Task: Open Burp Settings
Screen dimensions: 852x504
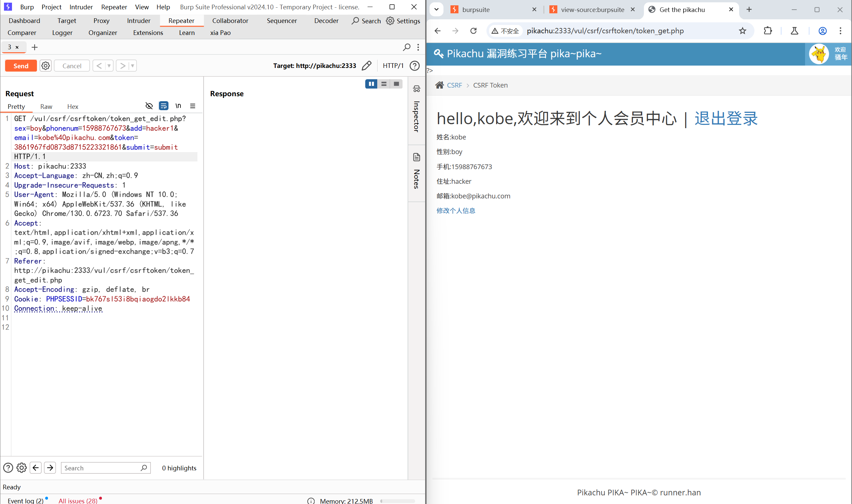Action: point(403,21)
